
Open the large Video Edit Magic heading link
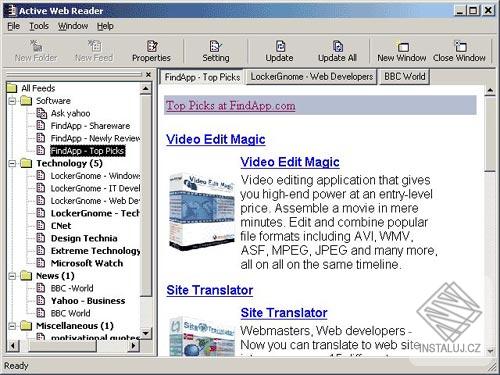pyautogui.click(x=216, y=139)
